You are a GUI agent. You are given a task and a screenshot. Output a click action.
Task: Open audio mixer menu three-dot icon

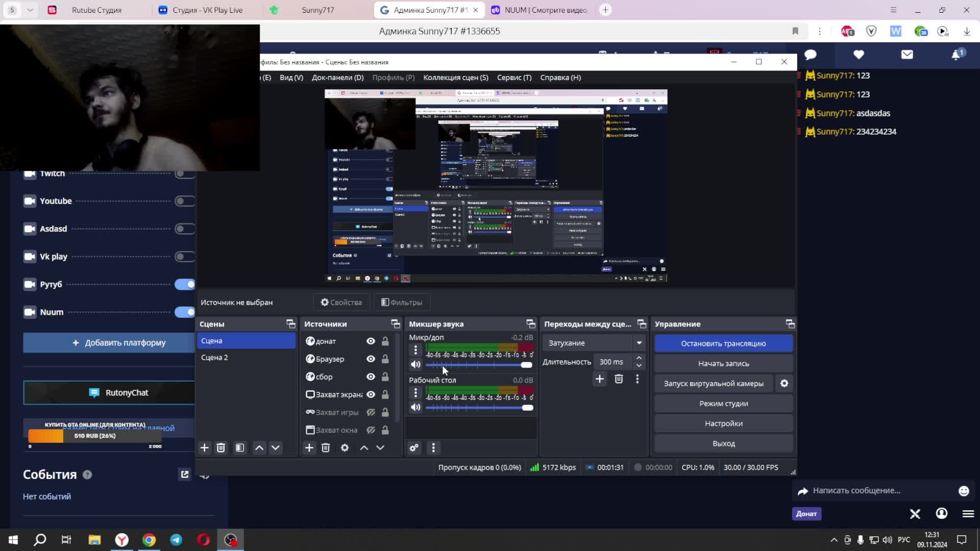pos(433,448)
